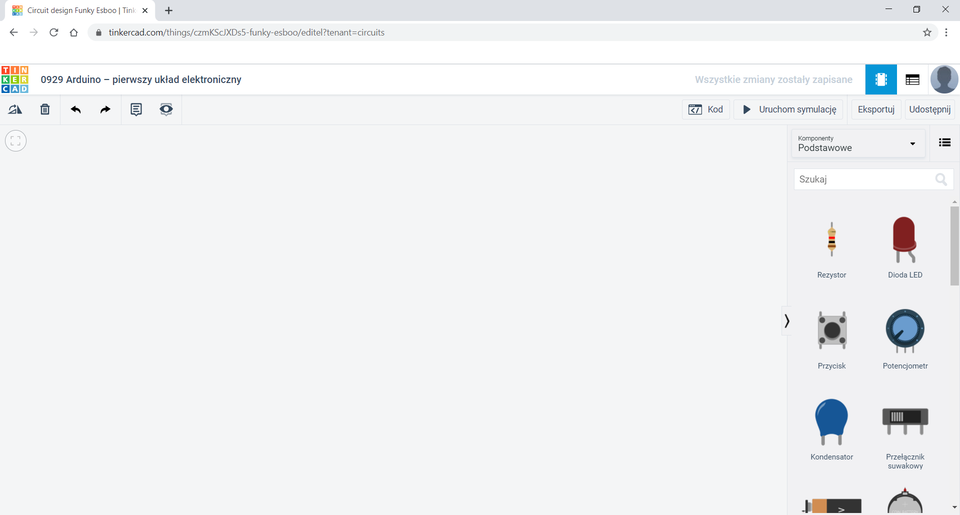Click the Tinkercad logo

pyautogui.click(x=15, y=79)
